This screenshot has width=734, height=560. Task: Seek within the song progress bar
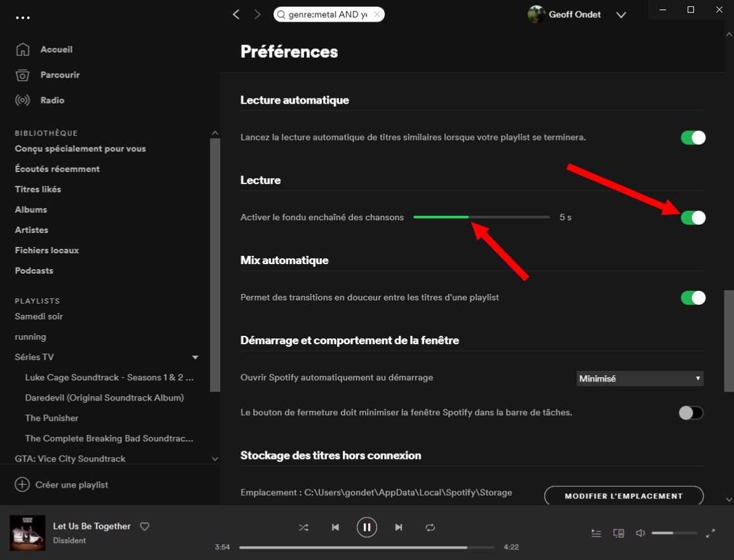coord(366,547)
